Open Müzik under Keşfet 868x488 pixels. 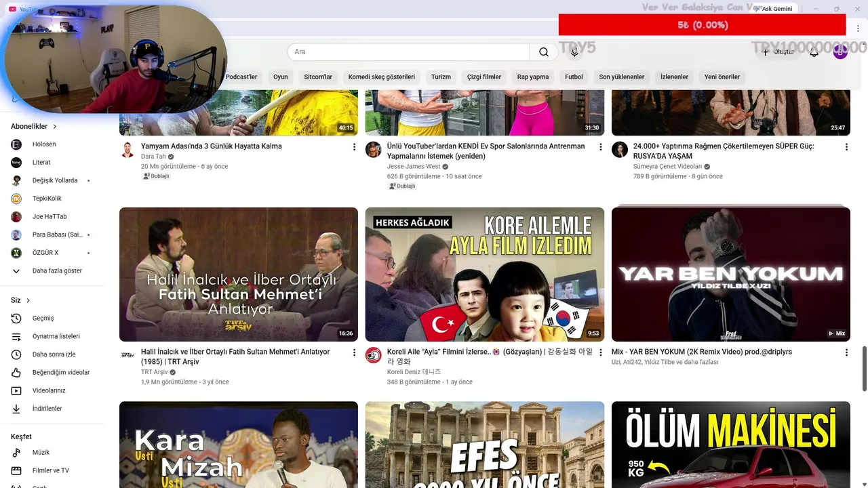pos(52,452)
